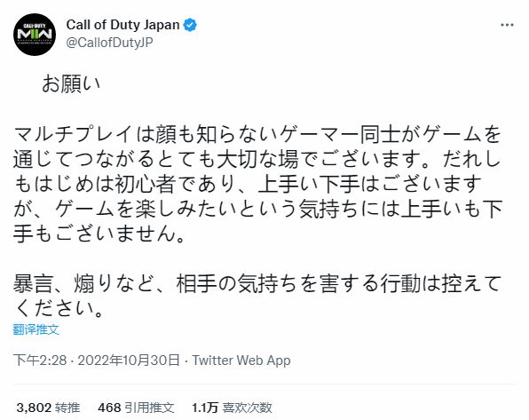Viewport: 529px width, 420px height.
Task: View the 1.1万 喜欢次数 likes list
Action: tap(232, 408)
